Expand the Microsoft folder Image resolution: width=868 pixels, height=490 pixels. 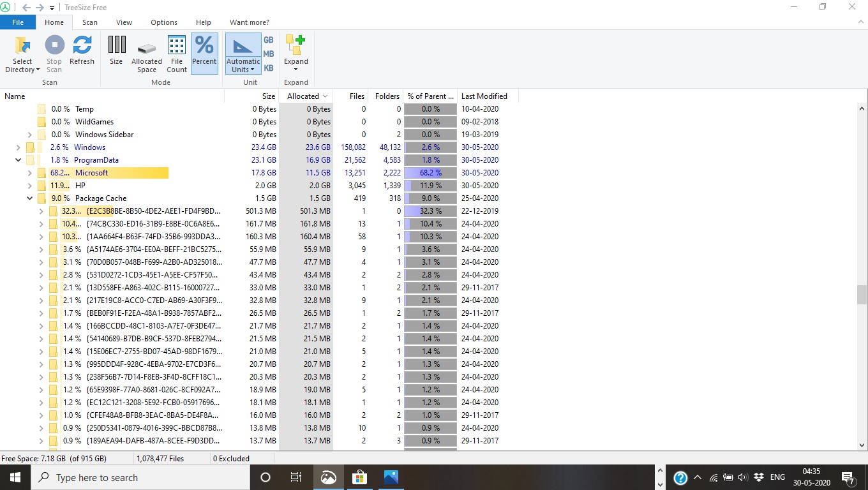29,173
